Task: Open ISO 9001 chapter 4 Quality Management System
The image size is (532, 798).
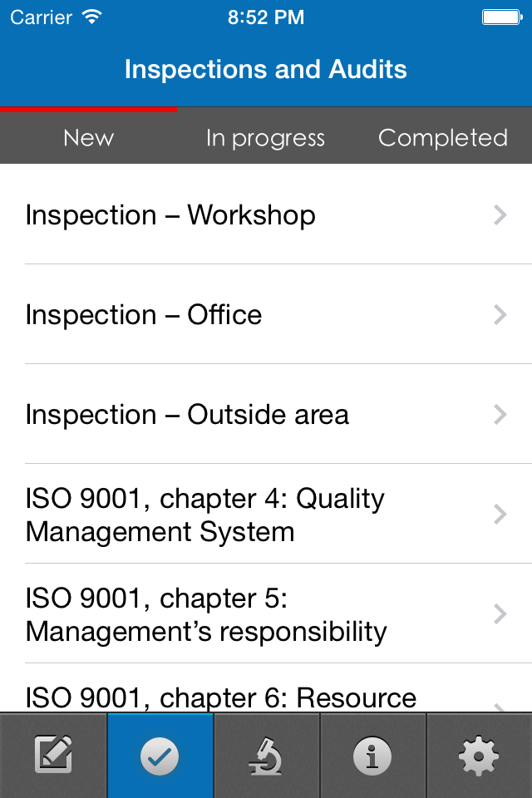Action: click(266, 514)
